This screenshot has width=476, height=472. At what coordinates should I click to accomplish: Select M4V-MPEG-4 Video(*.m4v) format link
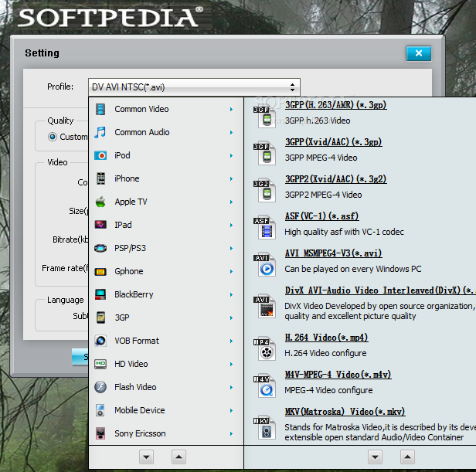click(338, 375)
